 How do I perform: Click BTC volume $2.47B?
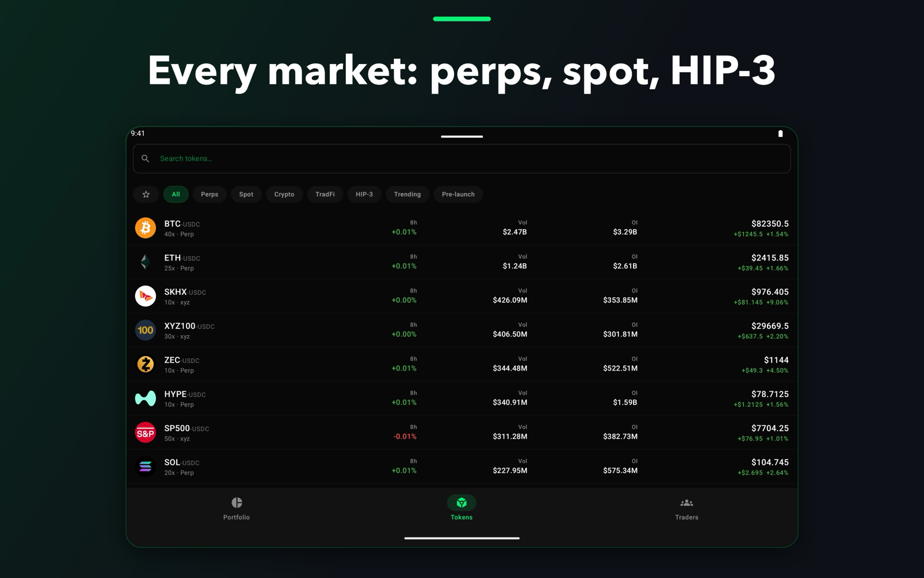pyautogui.click(x=515, y=232)
